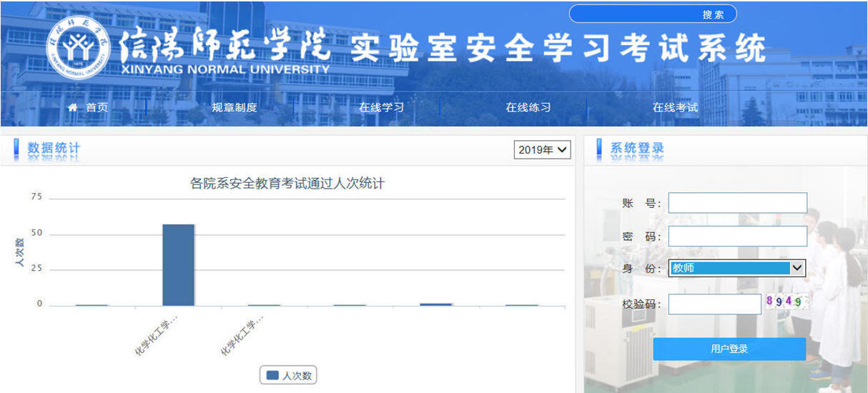The image size is (868, 393).
Task: Select 在线练习 in the navigation bar
Action: (528, 108)
